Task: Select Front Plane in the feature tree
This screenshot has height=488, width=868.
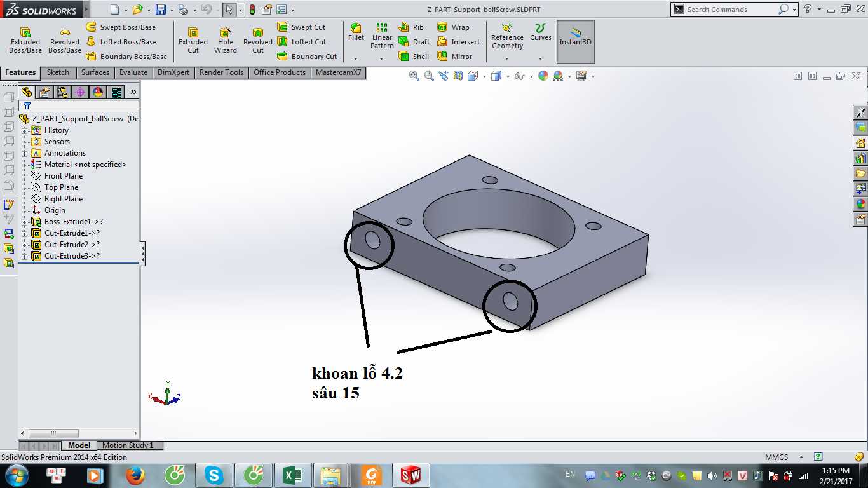Action: tap(64, 176)
